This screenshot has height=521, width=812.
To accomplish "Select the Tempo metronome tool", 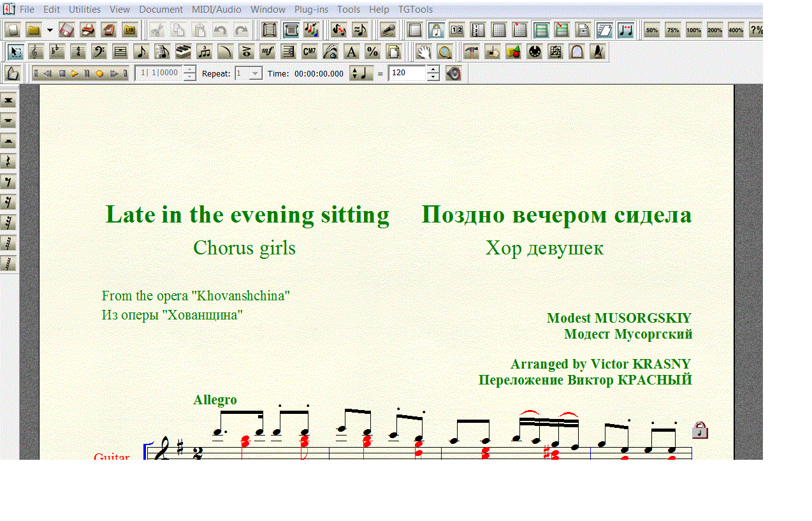I will pos(597,52).
